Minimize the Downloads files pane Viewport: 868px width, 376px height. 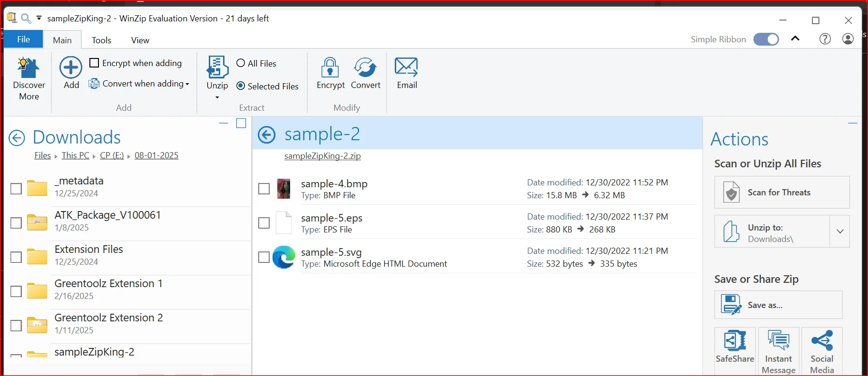click(x=224, y=123)
